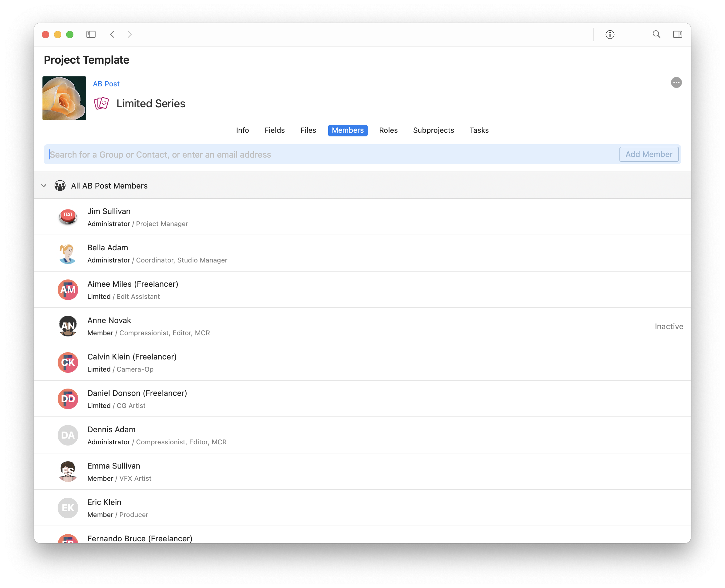Toggle the right sidebar panel icon

pyautogui.click(x=678, y=34)
